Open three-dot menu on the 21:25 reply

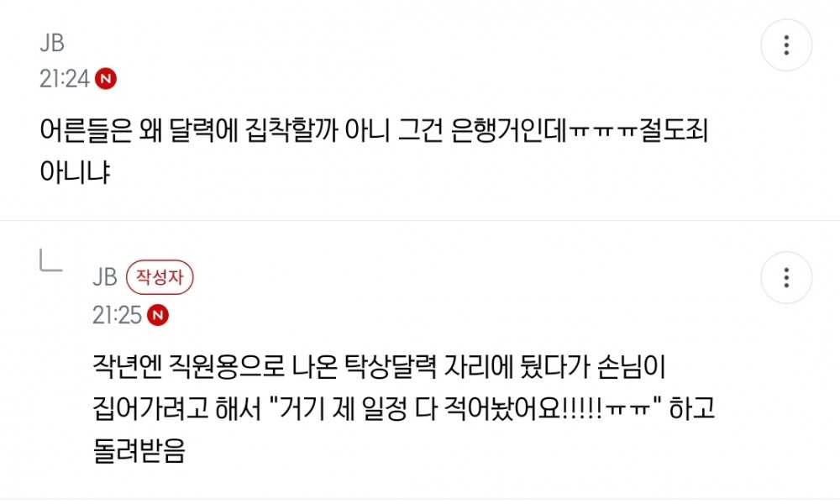click(x=786, y=277)
